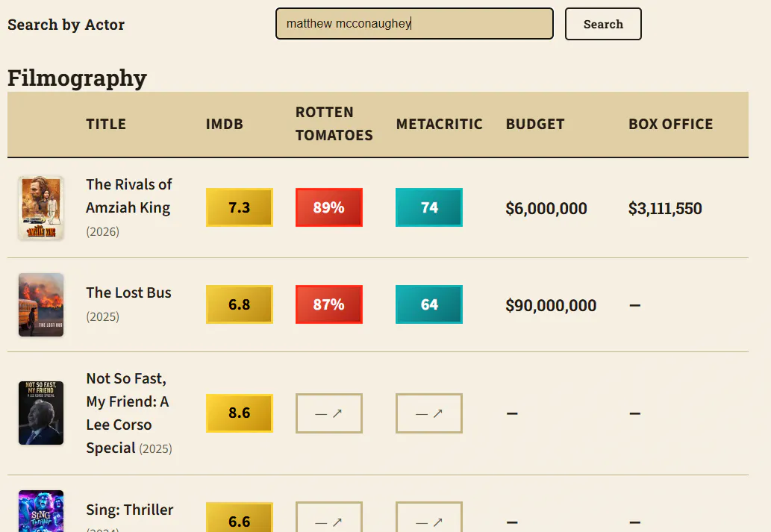This screenshot has width=771, height=532.
Task: Click Rotten Tomatoes 89% badge
Action: (329, 207)
